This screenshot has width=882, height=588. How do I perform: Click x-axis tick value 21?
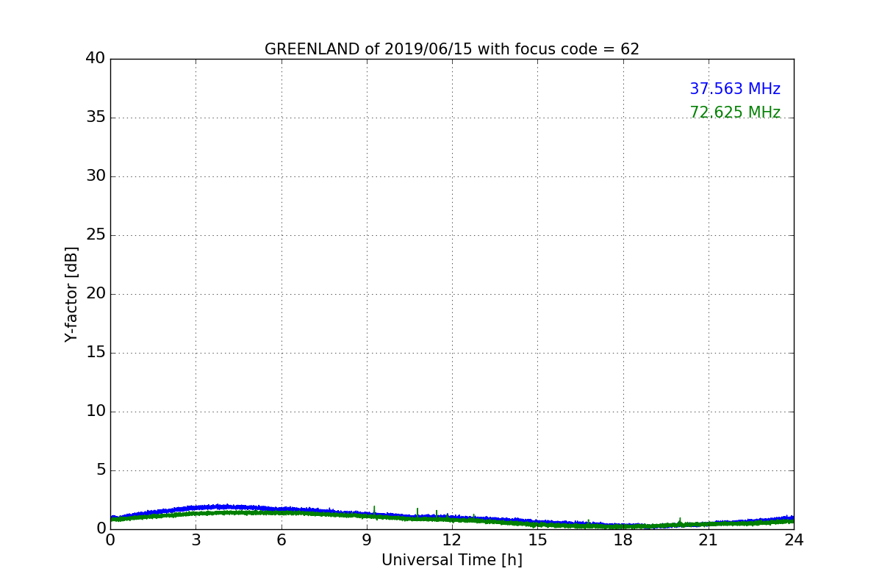(709, 540)
